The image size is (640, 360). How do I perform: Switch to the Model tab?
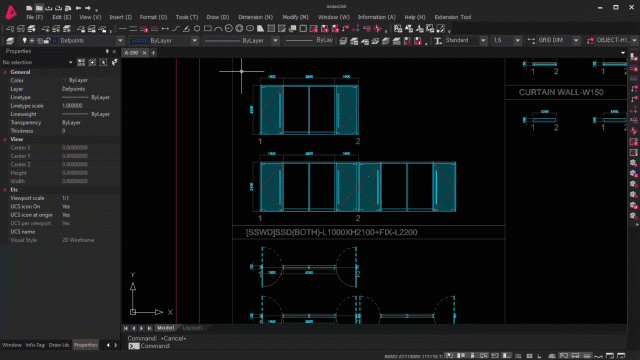point(165,328)
